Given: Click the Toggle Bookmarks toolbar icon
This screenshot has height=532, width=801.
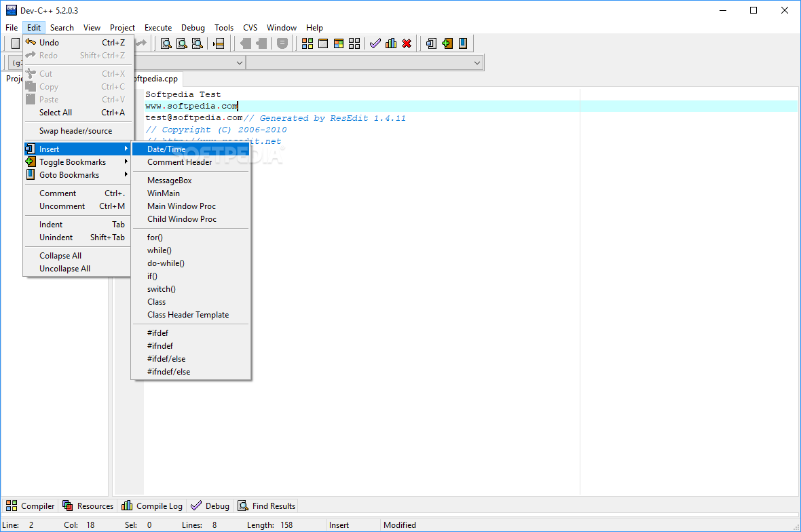Looking at the screenshot, I should 447,43.
